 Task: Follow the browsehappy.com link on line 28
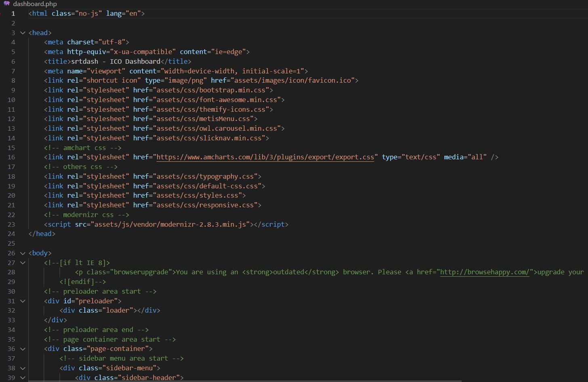(485, 272)
